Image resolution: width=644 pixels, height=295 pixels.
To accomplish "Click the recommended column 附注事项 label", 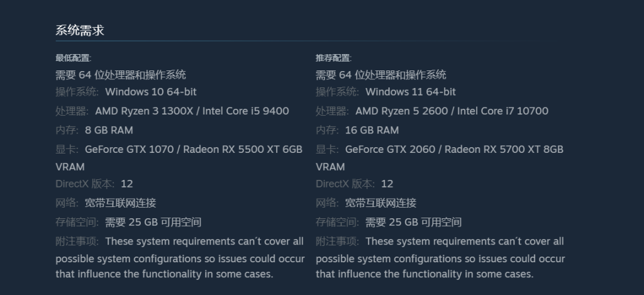I will (x=337, y=241).
